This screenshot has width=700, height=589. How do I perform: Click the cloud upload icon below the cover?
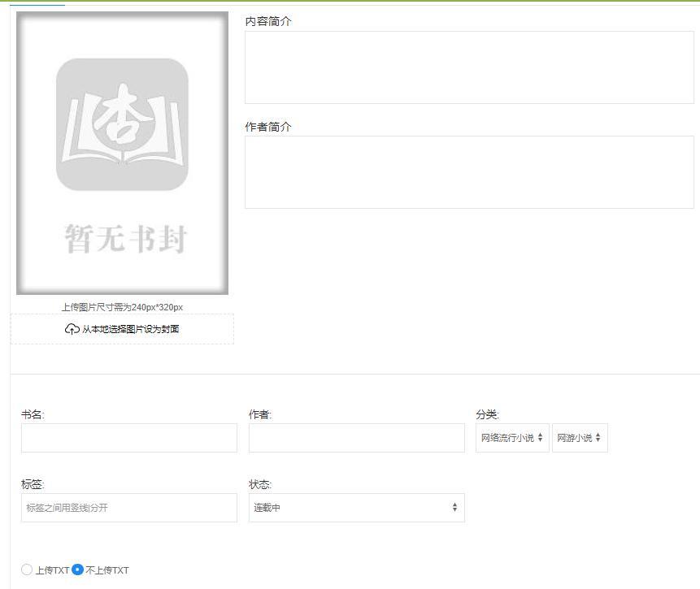tap(72, 329)
